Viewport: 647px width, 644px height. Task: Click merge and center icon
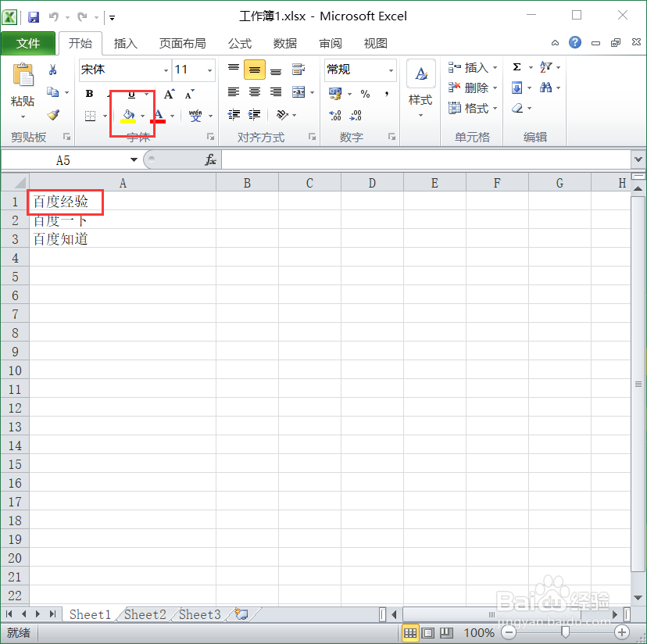click(298, 91)
